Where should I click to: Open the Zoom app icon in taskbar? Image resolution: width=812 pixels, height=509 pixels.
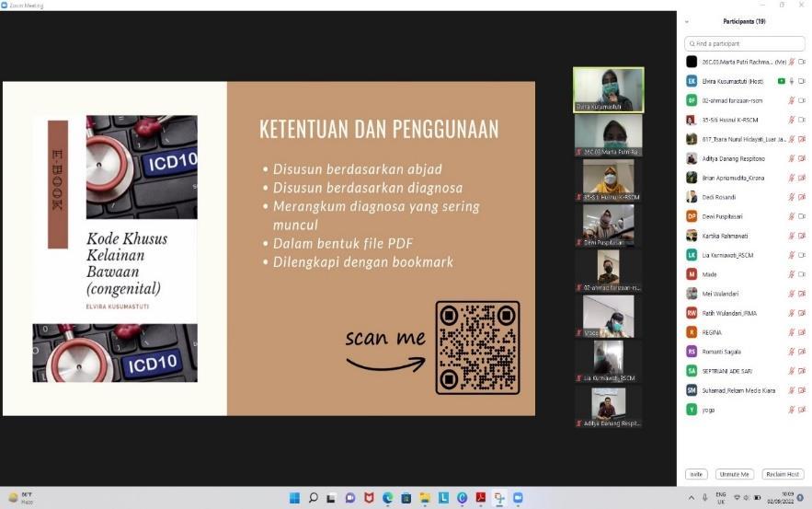click(518, 498)
